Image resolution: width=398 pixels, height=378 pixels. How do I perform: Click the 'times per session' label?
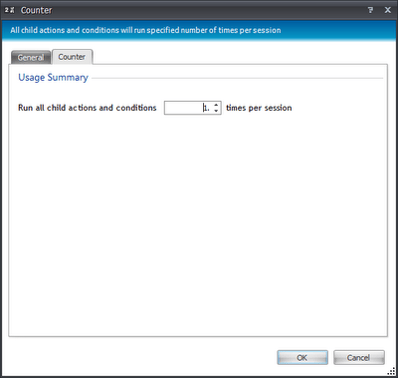pyautogui.click(x=259, y=108)
